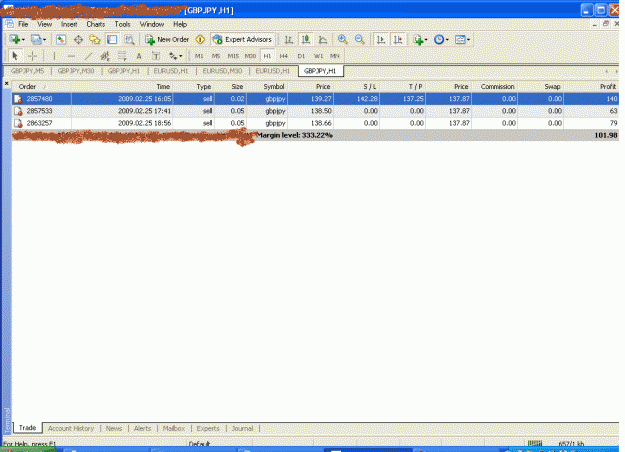Select the arrow cursor tool

[x=15, y=56]
